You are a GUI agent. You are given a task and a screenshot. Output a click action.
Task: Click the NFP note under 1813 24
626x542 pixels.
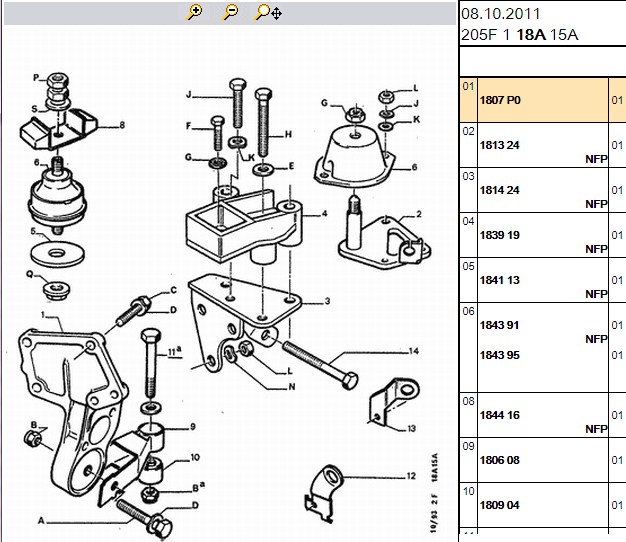coord(596,159)
